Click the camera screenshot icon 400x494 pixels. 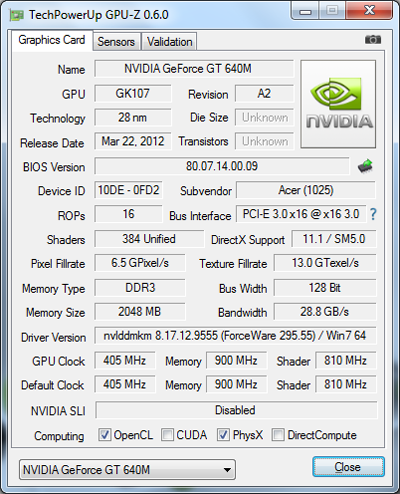(373, 40)
